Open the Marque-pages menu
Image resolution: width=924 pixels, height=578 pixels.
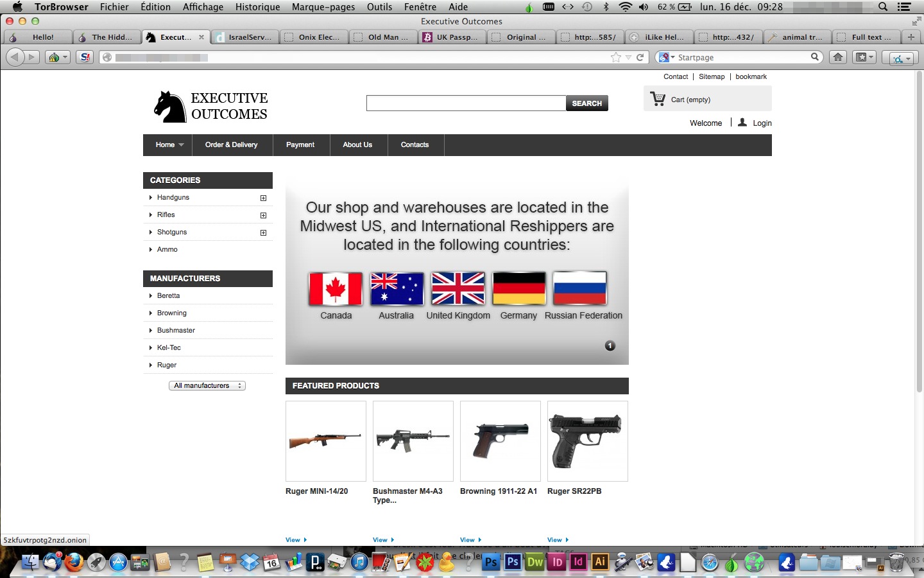coord(323,6)
